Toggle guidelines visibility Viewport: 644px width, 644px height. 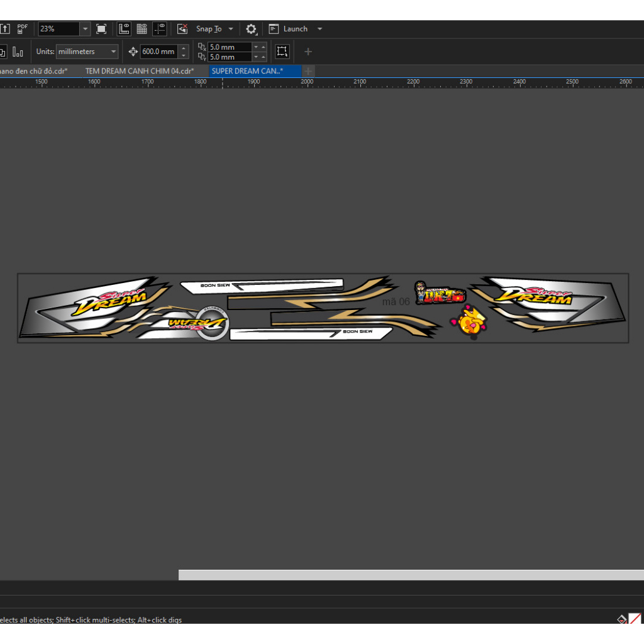point(160,29)
